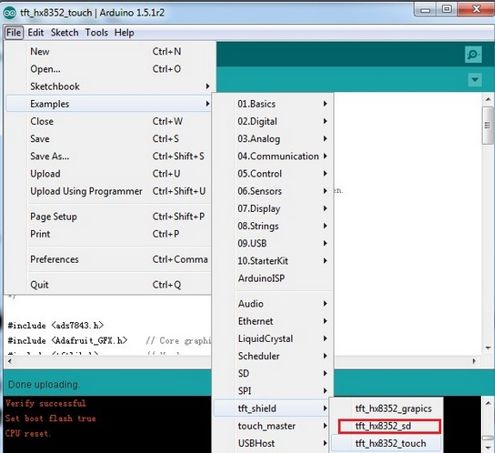Viewport: 495px width, 453px height.
Task: Choose Save in the File menu
Action: [109, 139]
